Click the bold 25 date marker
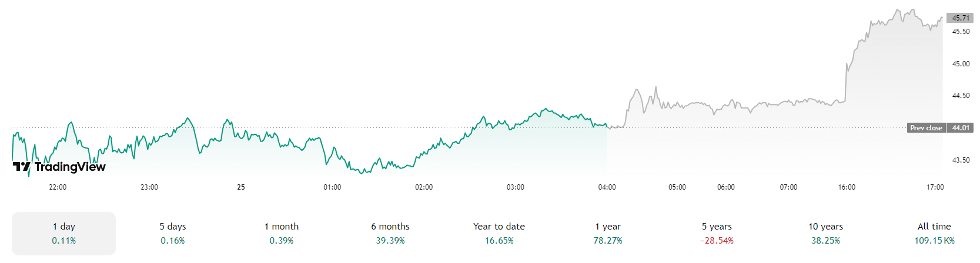The width and height of the screenshot is (980, 263). pos(241,187)
